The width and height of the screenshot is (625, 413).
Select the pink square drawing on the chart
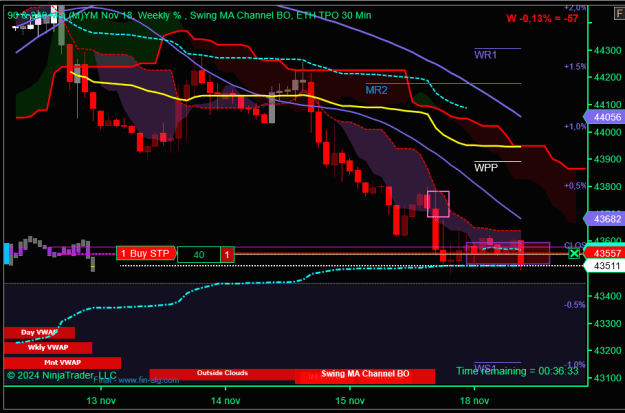[438, 204]
